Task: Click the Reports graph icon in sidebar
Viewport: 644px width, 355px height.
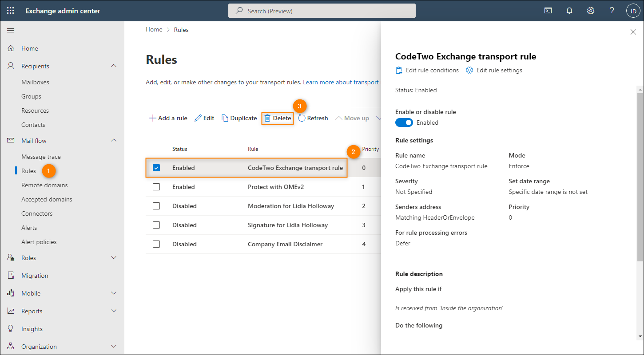Action: [x=11, y=311]
